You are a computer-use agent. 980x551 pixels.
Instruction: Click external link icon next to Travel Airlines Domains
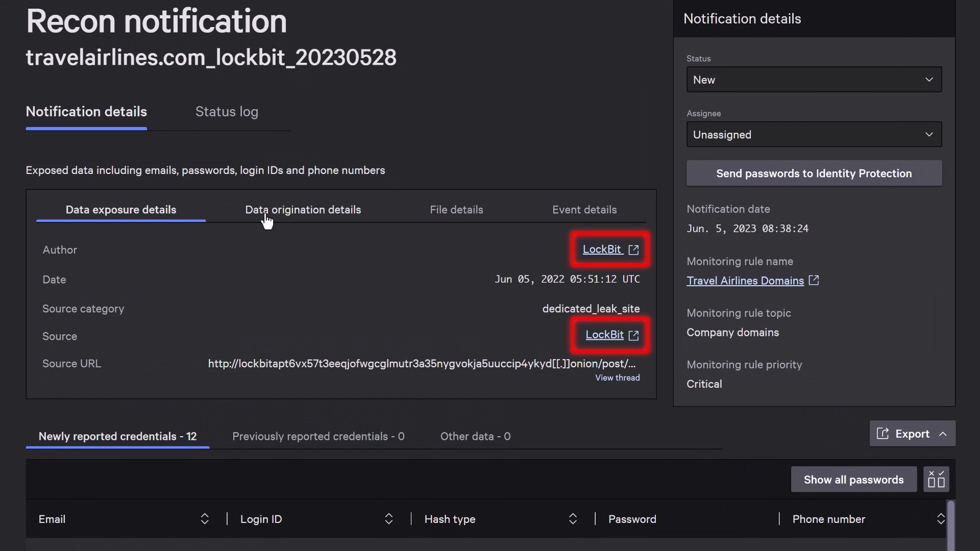(814, 280)
